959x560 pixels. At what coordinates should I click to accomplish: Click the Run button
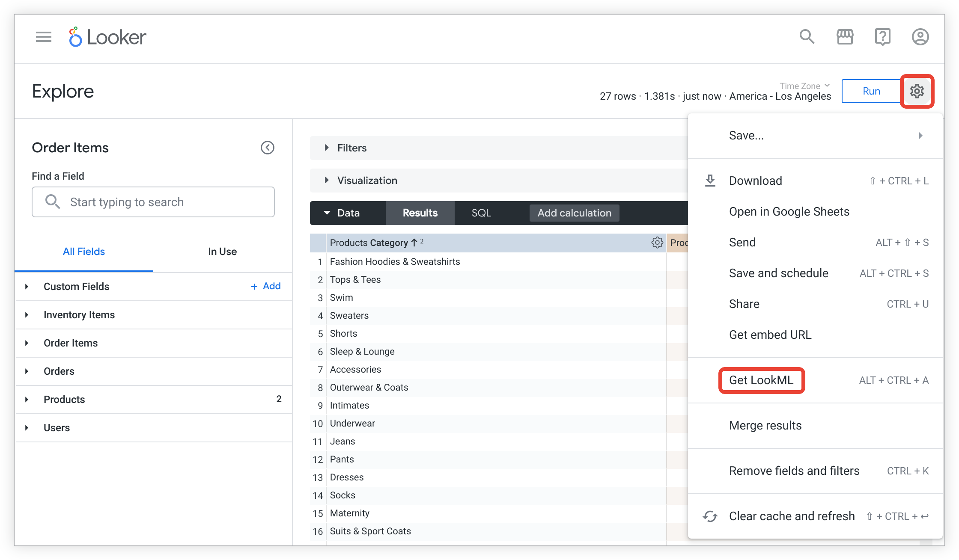coord(871,91)
